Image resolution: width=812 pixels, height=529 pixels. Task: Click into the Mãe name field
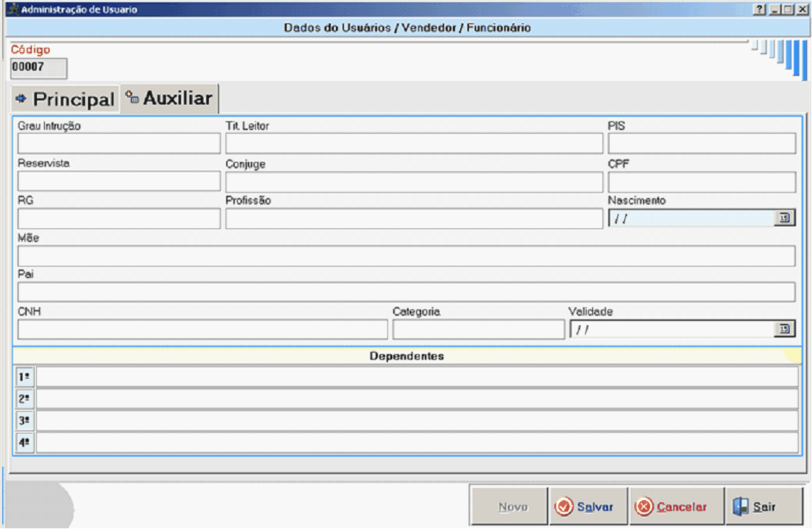coord(406,256)
